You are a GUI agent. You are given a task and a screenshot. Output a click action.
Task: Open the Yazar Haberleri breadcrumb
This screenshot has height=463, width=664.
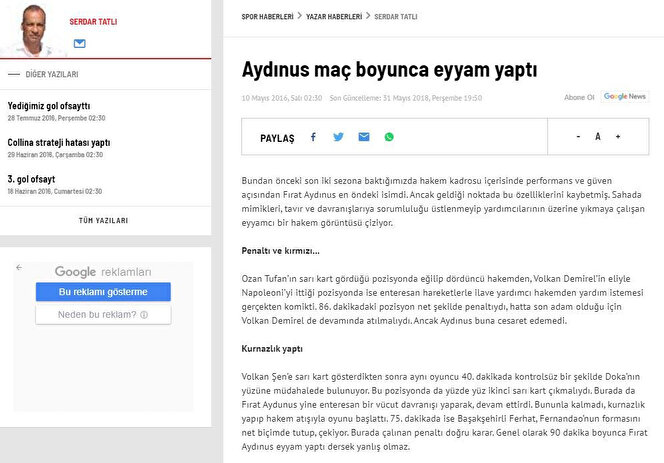tap(333, 17)
